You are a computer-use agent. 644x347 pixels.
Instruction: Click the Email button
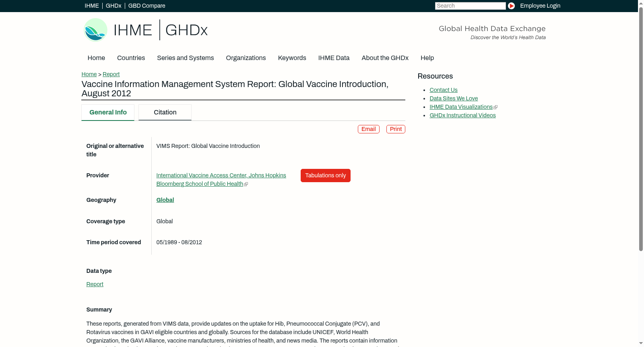(369, 129)
